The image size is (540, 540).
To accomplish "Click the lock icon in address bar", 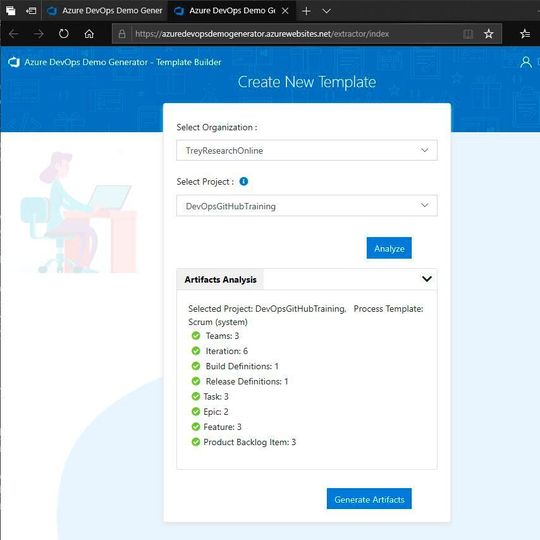I will (122, 34).
